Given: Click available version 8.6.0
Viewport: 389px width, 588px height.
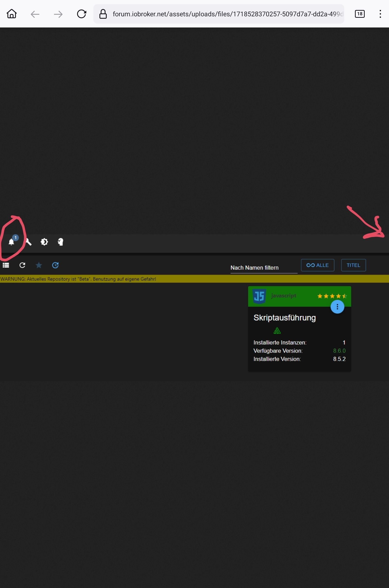Looking at the screenshot, I should pos(339,351).
